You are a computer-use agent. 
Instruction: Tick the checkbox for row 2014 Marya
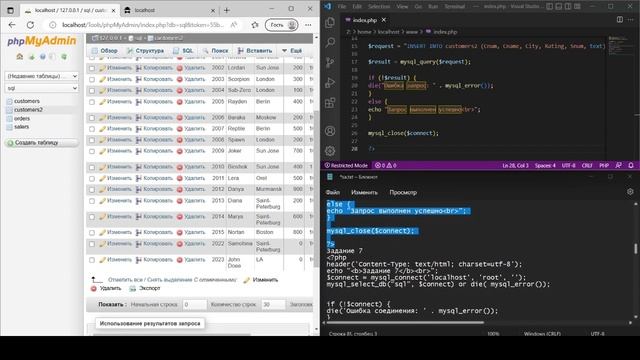92,217
